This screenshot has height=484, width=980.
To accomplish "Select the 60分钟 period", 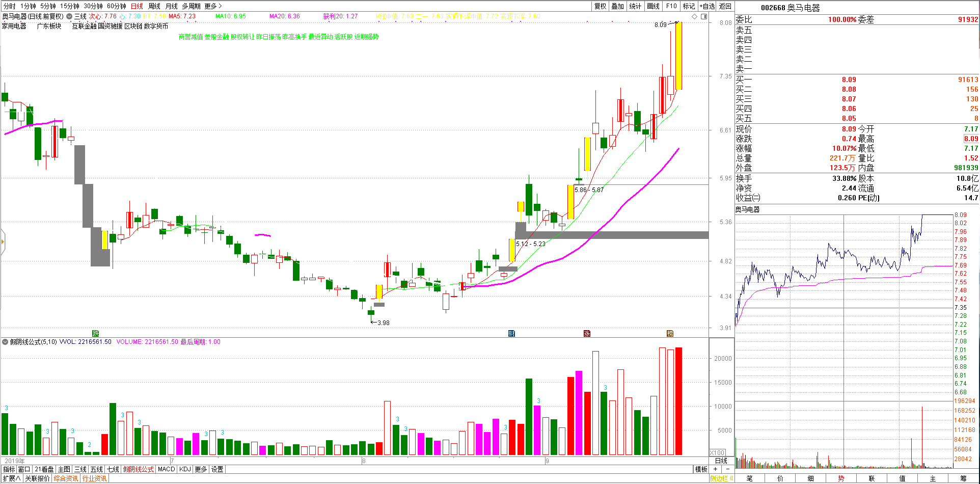I will pos(117,6).
